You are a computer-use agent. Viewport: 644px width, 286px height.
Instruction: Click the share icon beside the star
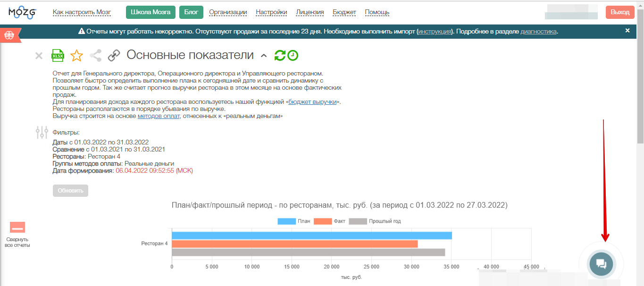95,56
